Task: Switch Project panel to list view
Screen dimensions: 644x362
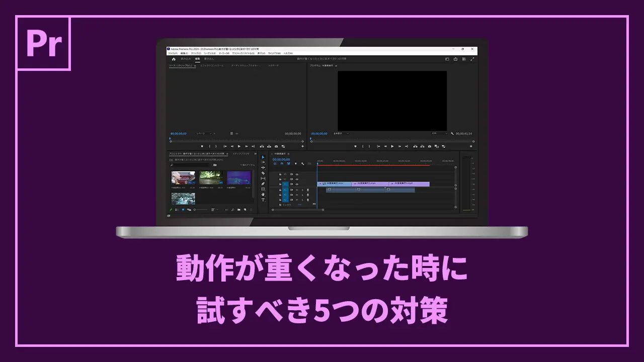Action: tap(177, 210)
